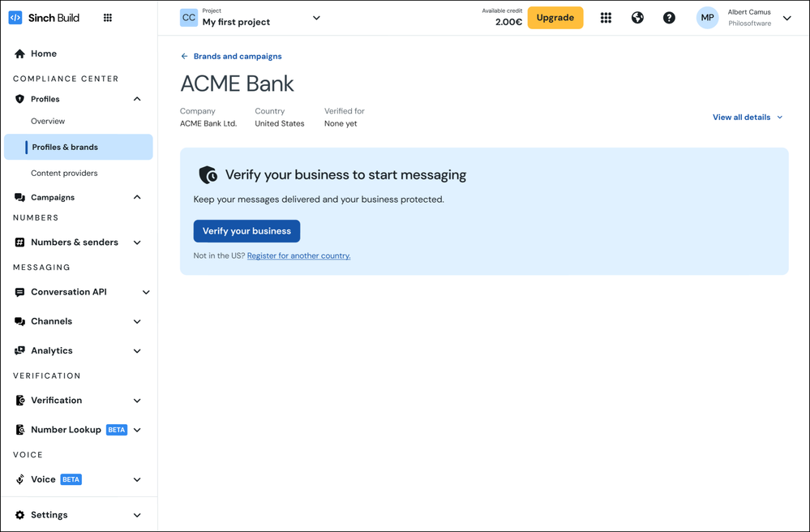Click the Profiles shield icon
The width and height of the screenshot is (810, 532).
(19, 99)
